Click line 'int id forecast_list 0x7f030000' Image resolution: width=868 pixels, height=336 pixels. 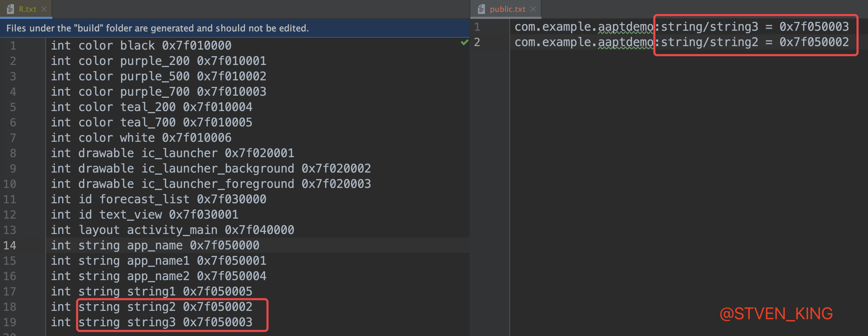pyautogui.click(x=158, y=199)
